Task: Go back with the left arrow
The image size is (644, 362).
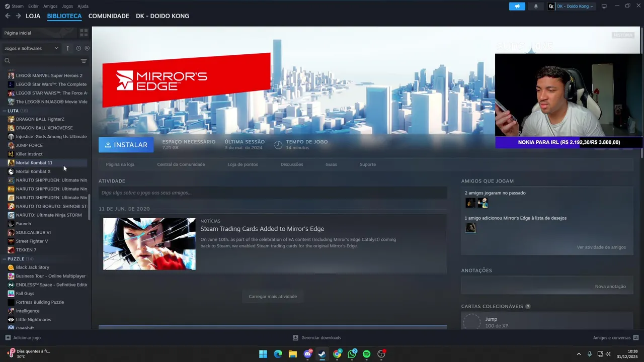Action: point(8,16)
